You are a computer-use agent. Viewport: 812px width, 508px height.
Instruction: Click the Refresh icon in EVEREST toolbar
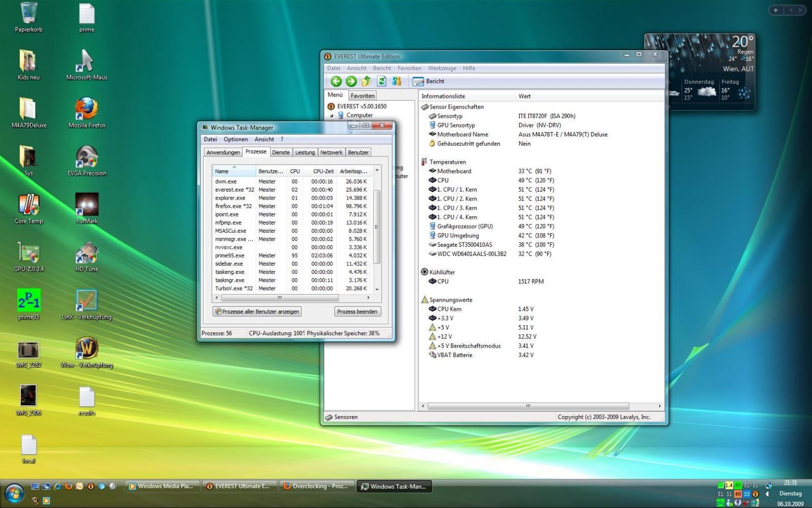coord(382,81)
